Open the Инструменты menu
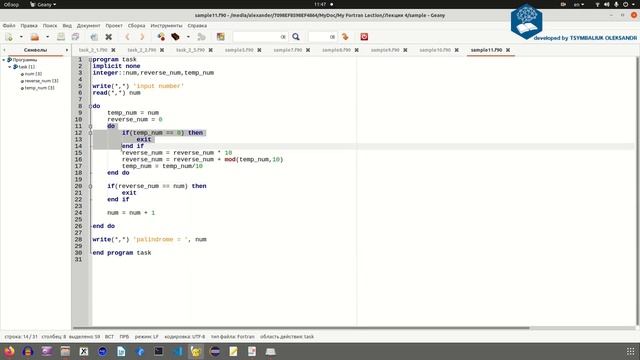 166,25
